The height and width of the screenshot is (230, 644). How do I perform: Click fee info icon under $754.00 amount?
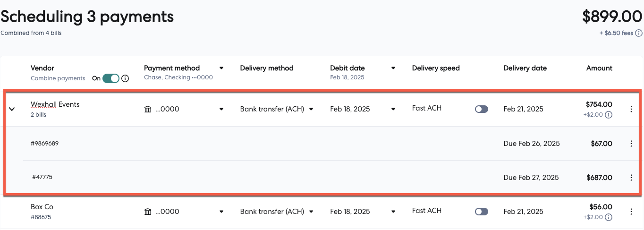pyautogui.click(x=609, y=115)
